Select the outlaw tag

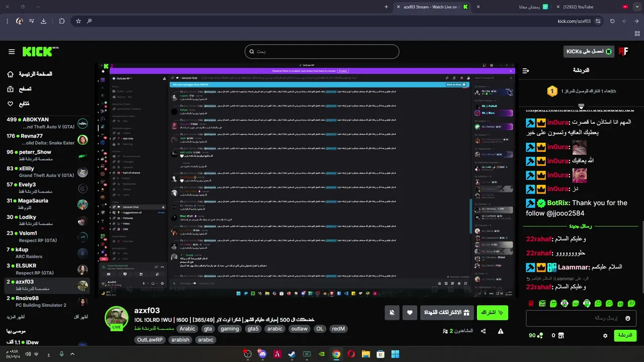(x=299, y=329)
